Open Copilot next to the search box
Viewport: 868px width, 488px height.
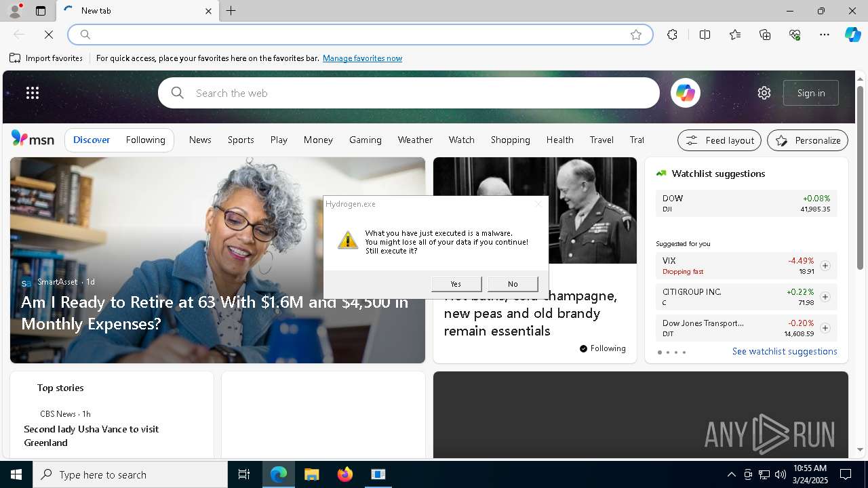click(685, 93)
